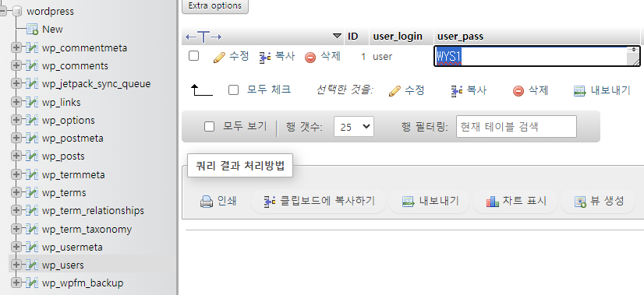
Task: Click the 'user' value in user_login column
Action: click(382, 57)
